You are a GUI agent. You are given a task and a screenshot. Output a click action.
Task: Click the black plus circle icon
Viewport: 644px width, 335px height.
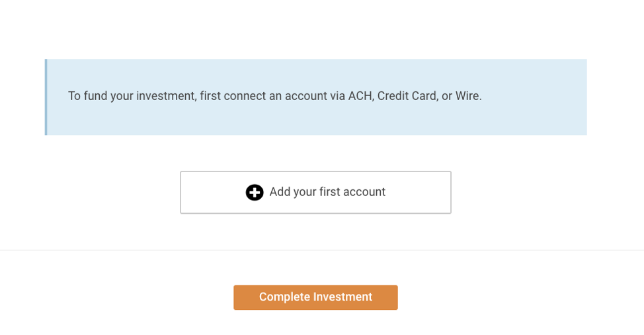(255, 193)
